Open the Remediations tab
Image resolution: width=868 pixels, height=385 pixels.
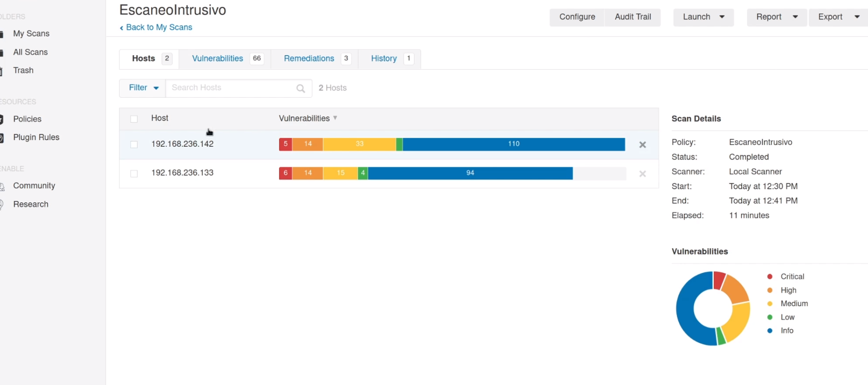(x=308, y=59)
